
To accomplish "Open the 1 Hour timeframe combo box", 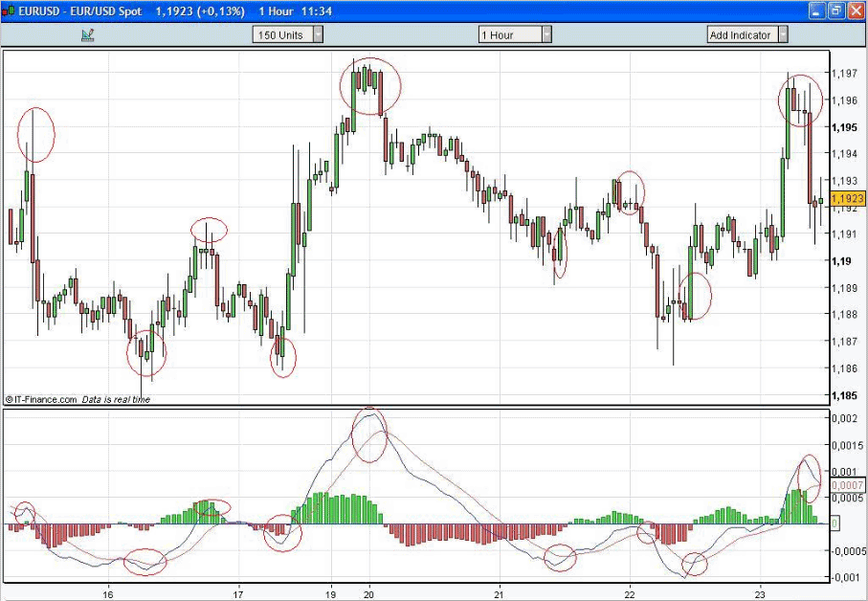I will 515,34.
